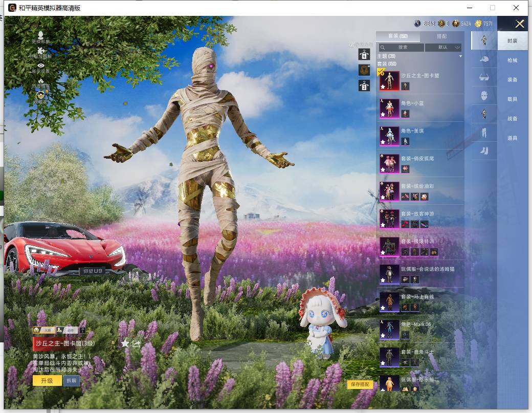Click the share icon beside outfit name
Screen dimensions: 532x413
(136, 343)
